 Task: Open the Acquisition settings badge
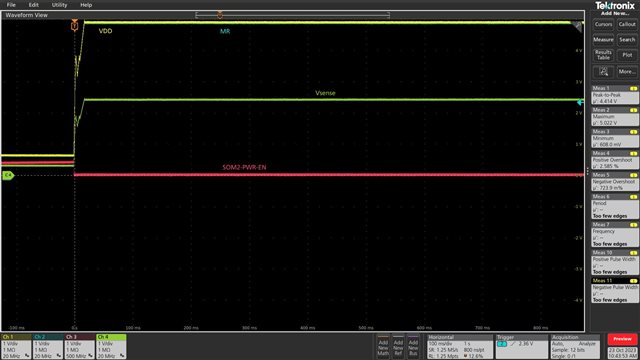point(575,347)
